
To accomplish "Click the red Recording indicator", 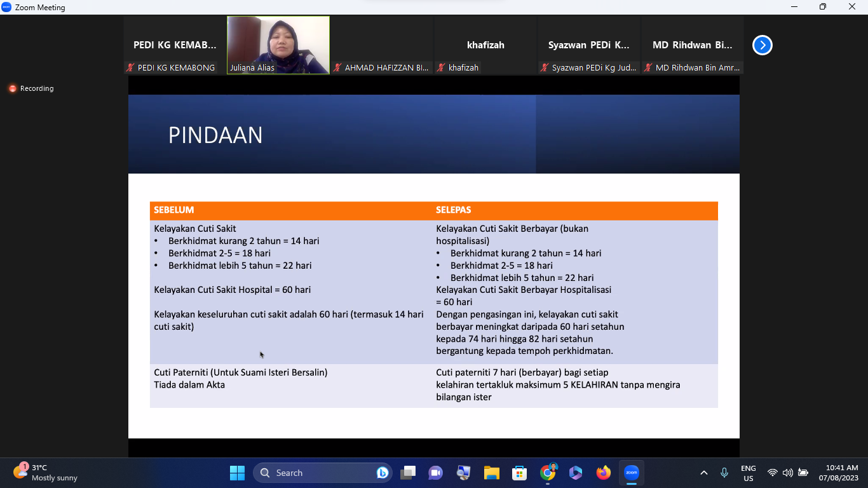I will point(31,88).
